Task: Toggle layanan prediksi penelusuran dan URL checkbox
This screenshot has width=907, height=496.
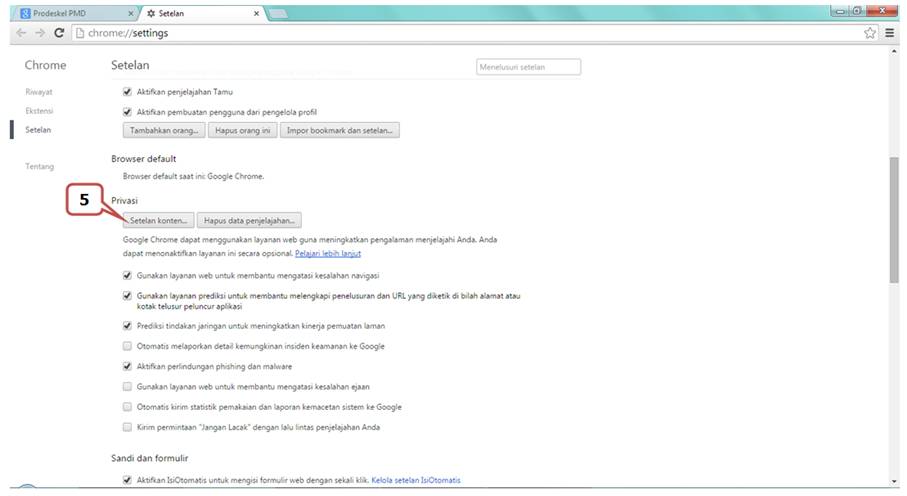Action: click(x=127, y=296)
